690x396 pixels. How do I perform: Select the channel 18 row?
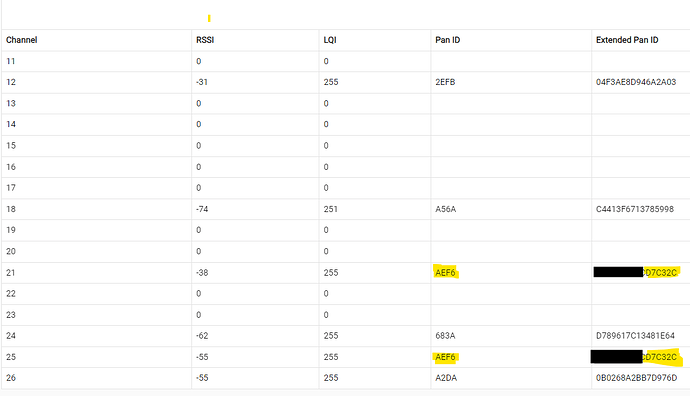tap(346, 209)
